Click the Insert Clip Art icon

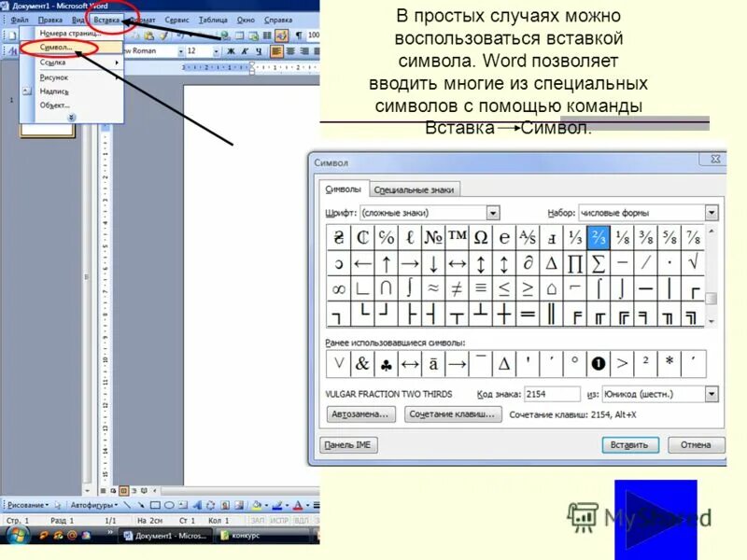click(225, 505)
